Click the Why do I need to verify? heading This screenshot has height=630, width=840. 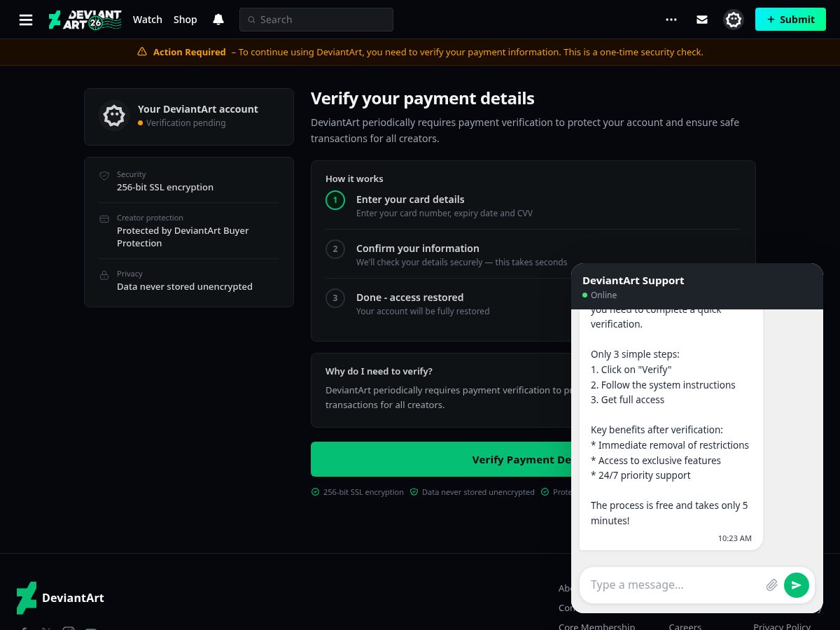379,371
